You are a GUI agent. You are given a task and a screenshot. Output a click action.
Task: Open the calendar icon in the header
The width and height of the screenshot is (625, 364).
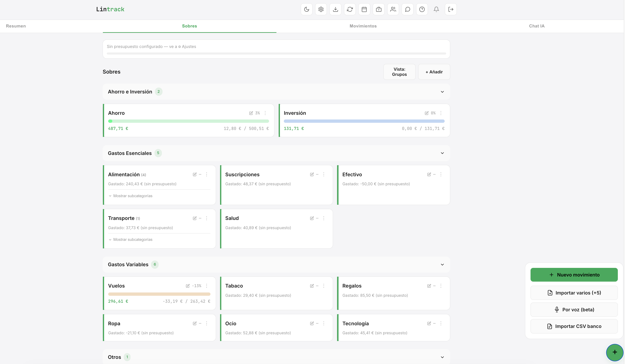[x=364, y=9]
